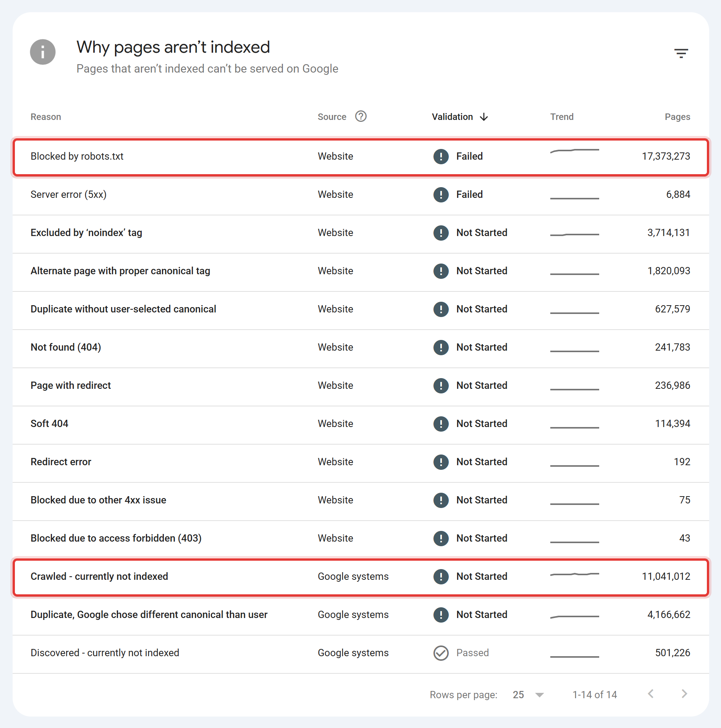
Task: Click the trend sparkline for robots.txt row
Action: tap(574, 151)
